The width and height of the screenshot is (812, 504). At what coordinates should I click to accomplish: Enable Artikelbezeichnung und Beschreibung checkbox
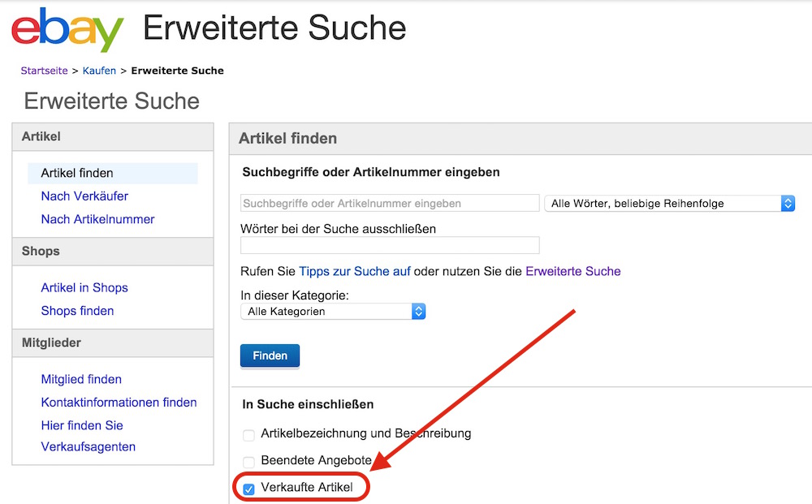248,435
